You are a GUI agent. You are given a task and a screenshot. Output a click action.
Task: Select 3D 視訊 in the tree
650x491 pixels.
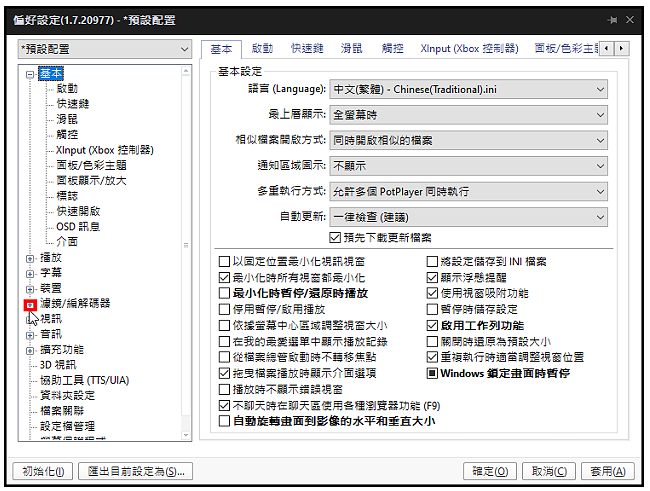click(x=58, y=365)
